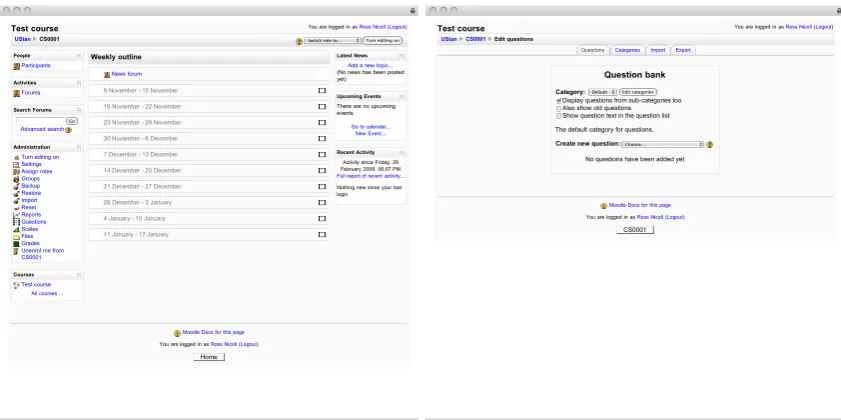Collapse the Recent Activity block

[402, 152]
